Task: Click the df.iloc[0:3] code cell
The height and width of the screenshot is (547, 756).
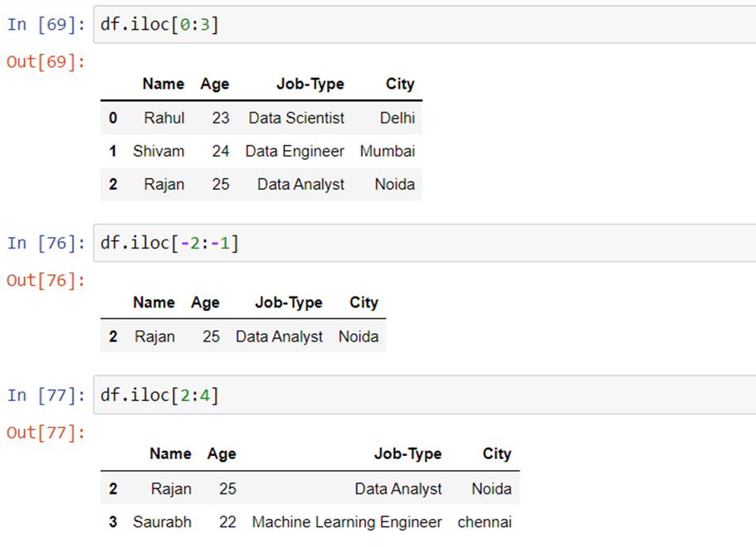Action: tap(424, 25)
